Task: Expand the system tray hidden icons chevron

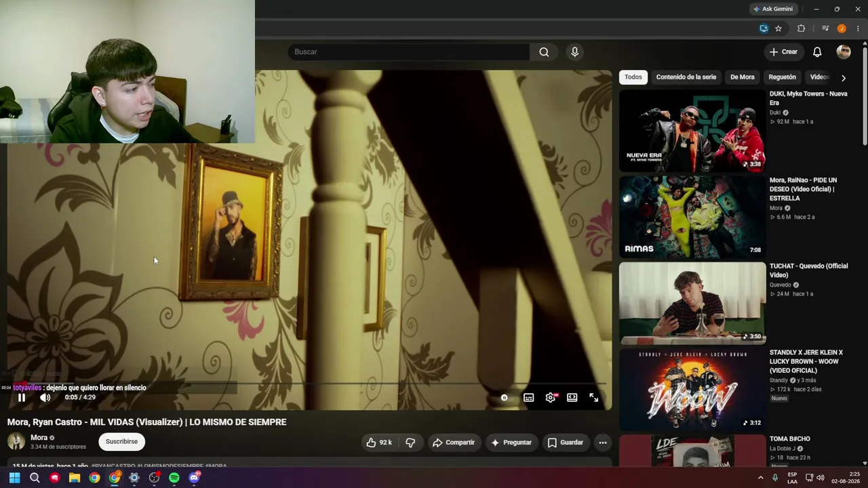Action: point(760,478)
